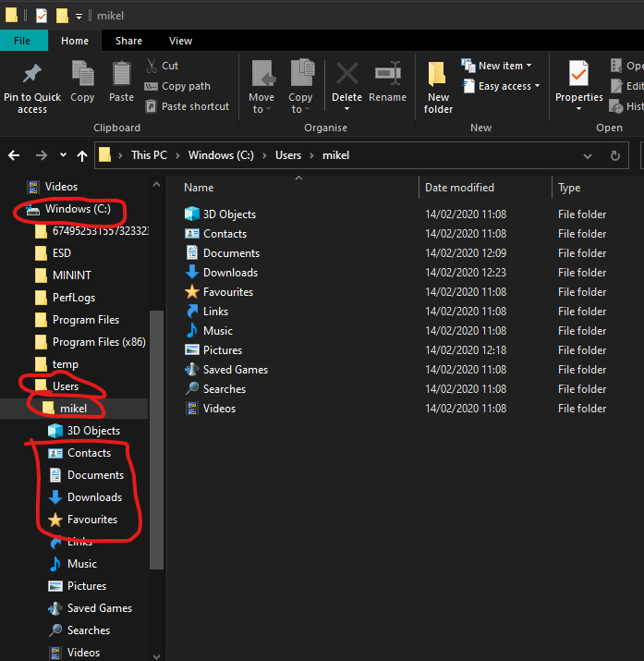Image resolution: width=644 pixels, height=661 pixels.
Task: Click Users in the breadcrumb path
Action: tap(288, 155)
